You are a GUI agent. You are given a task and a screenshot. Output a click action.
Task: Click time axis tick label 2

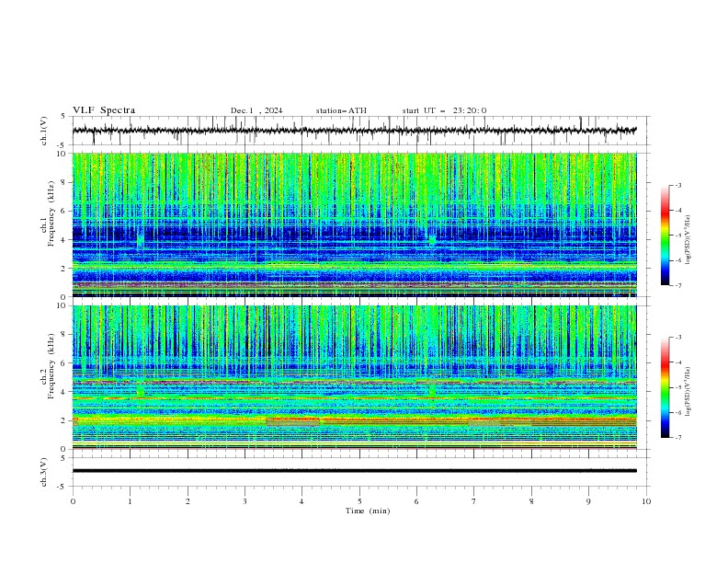(x=188, y=501)
